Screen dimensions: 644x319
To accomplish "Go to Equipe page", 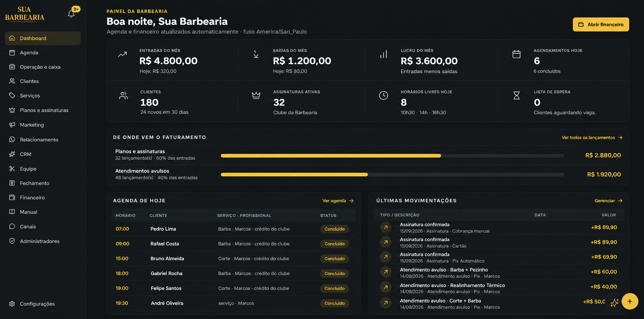I will click(x=43, y=169).
